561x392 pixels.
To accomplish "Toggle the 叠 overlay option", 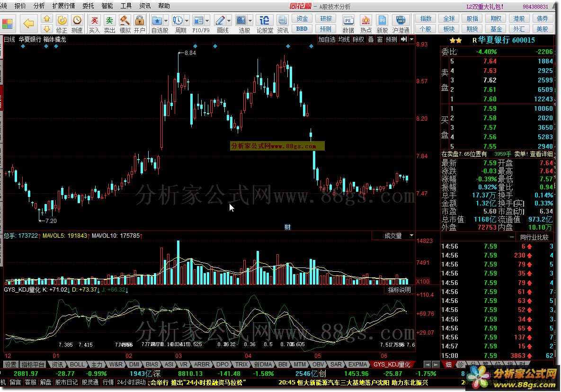I will tap(371, 39).
